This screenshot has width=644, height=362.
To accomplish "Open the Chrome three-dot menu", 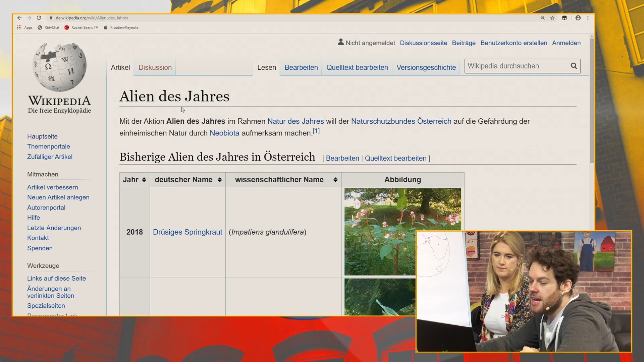I will tap(588, 18).
